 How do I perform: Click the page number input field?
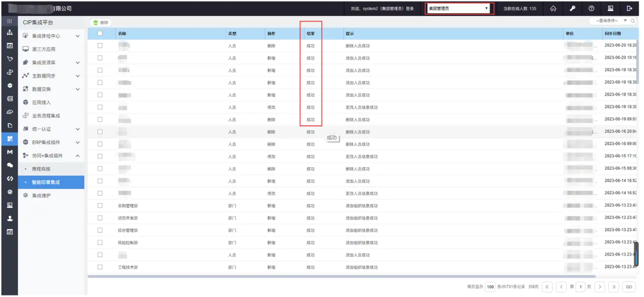click(581, 287)
